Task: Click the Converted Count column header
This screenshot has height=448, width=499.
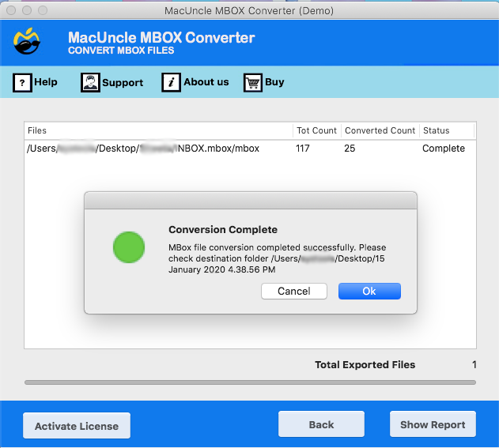Action: point(380,130)
